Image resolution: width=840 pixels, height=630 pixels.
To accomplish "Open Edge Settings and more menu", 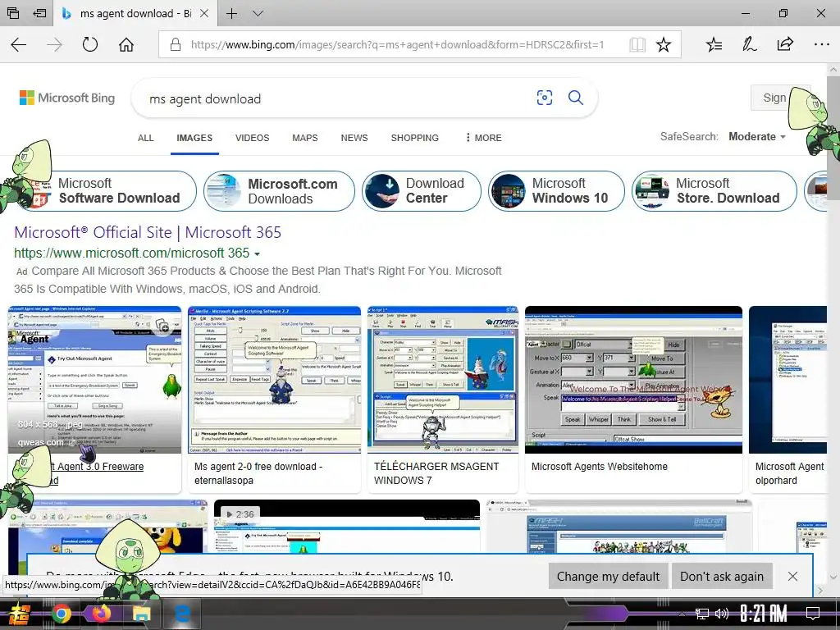I will pos(821,44).
